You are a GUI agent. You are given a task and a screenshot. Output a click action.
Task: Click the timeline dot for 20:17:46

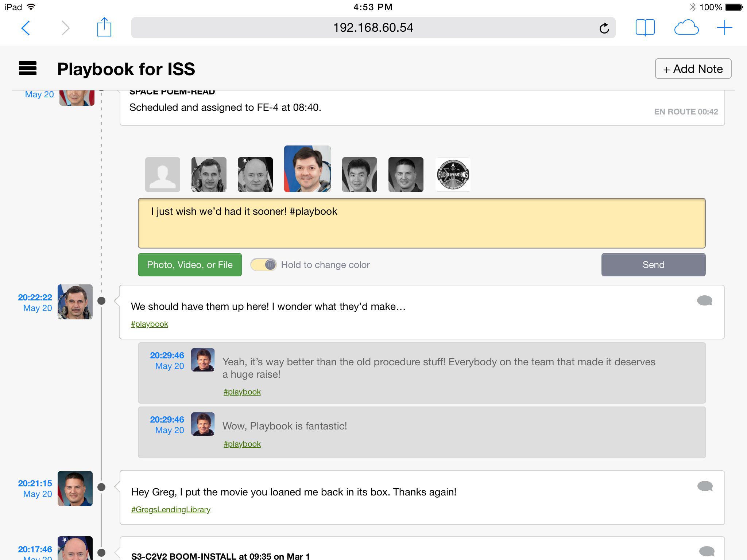pos(101,553)
